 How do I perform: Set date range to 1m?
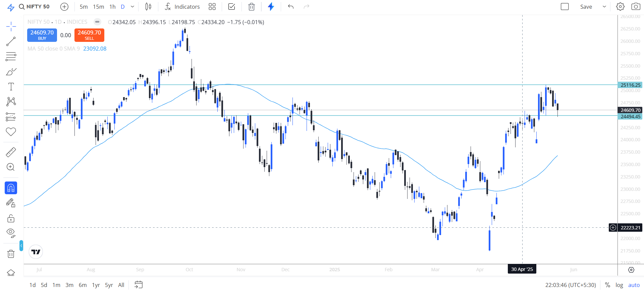[56, 285]
